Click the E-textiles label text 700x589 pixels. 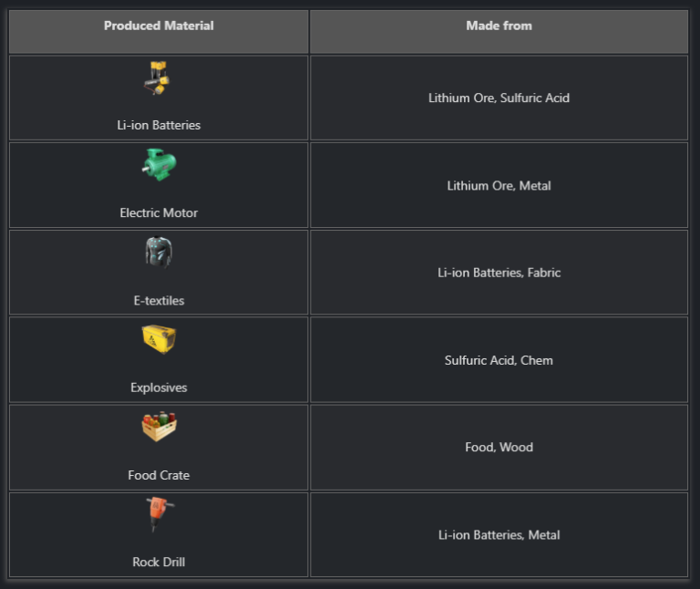pos(159,300)
